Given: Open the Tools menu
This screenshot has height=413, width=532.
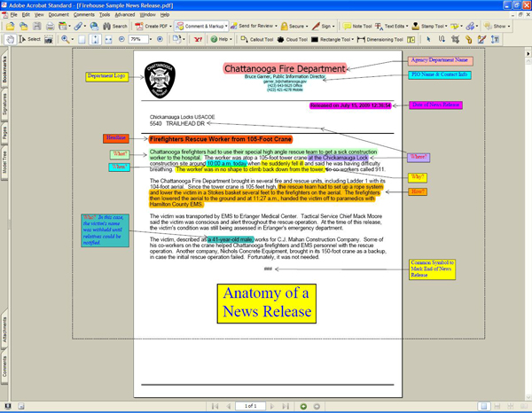Looking at the screenshot, I should 105,14.
